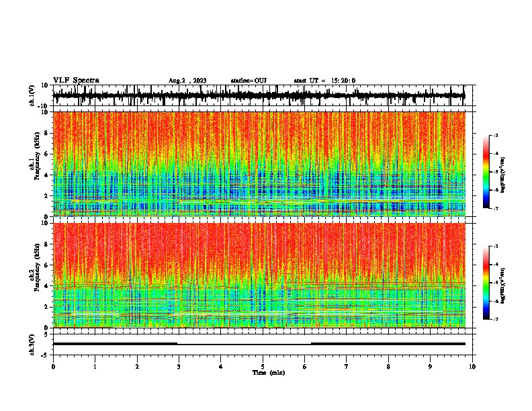
Task: Click the time axis tick label '10'
Action: click(472, 367)
